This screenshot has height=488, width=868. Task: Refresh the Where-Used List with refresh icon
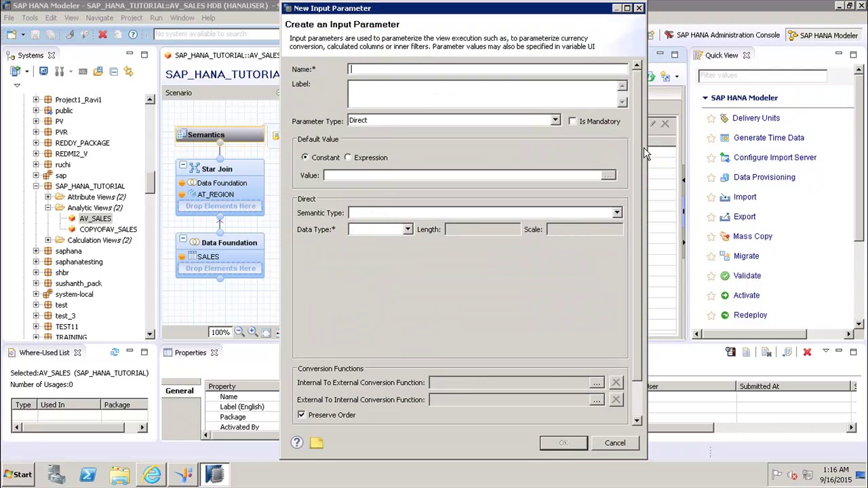[x=115, y=352]
